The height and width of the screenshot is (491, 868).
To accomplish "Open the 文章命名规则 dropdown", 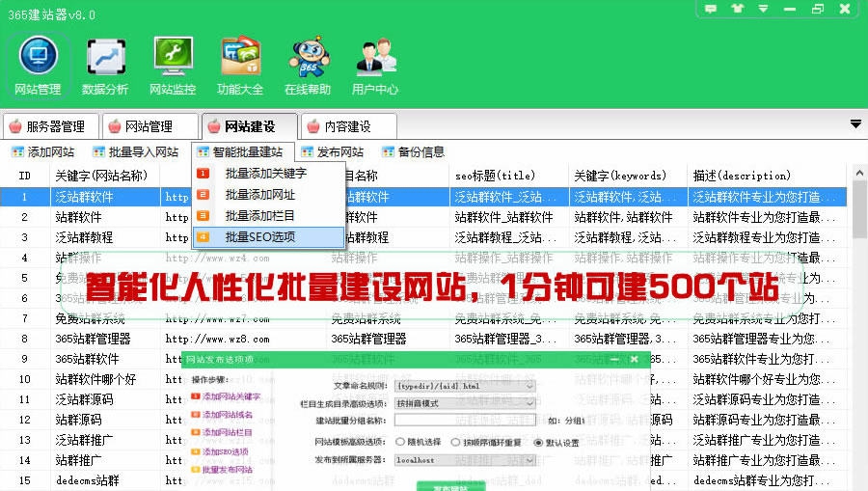I will click(x=465, y=385).
